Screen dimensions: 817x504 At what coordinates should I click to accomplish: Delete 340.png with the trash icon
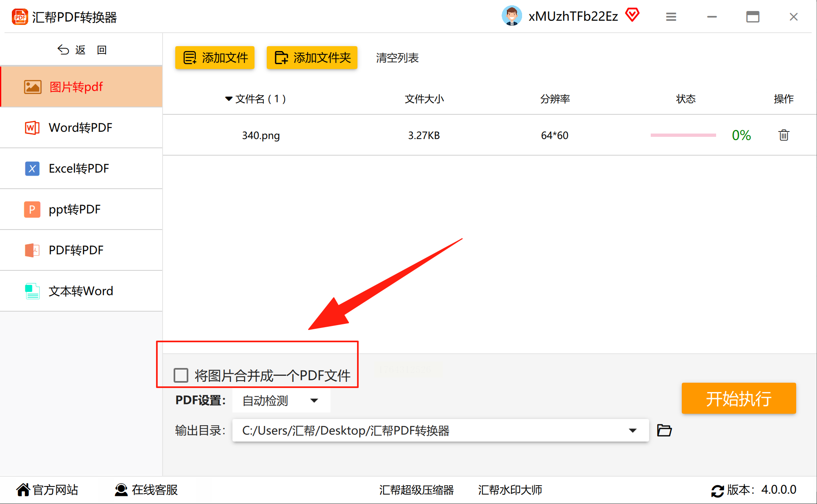pos(784,135)
